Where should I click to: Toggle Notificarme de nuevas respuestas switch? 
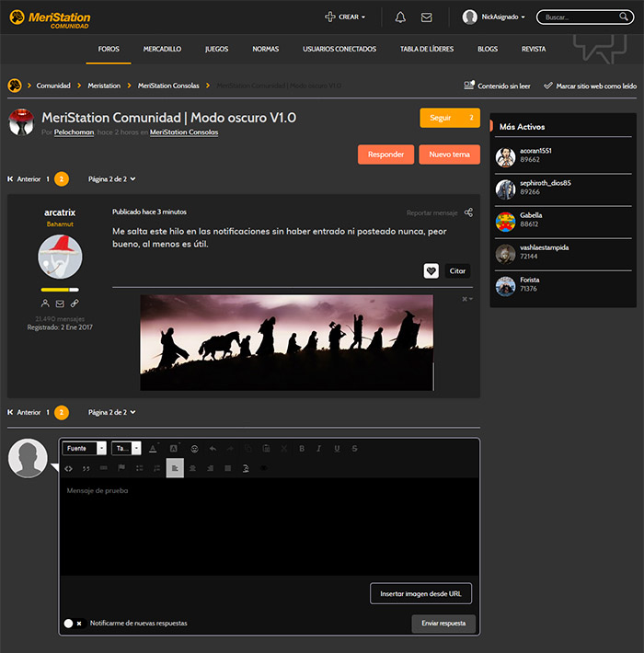coord(74,624)
